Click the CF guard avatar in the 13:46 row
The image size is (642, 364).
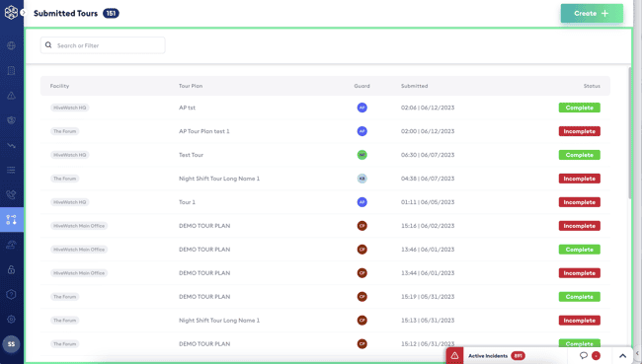click(361, 250)
